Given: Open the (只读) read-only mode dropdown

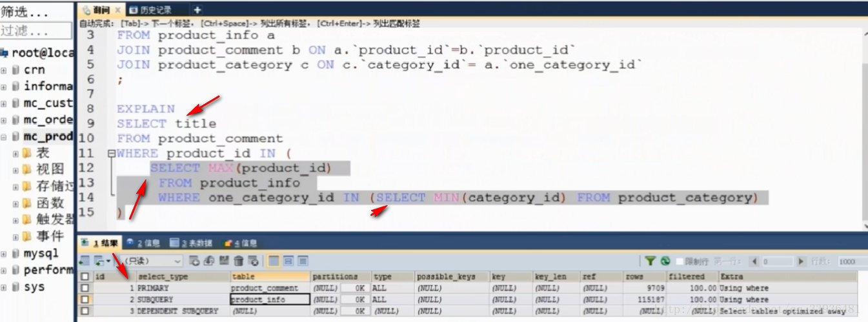Looking at the screenshot, I should point(153,261).
